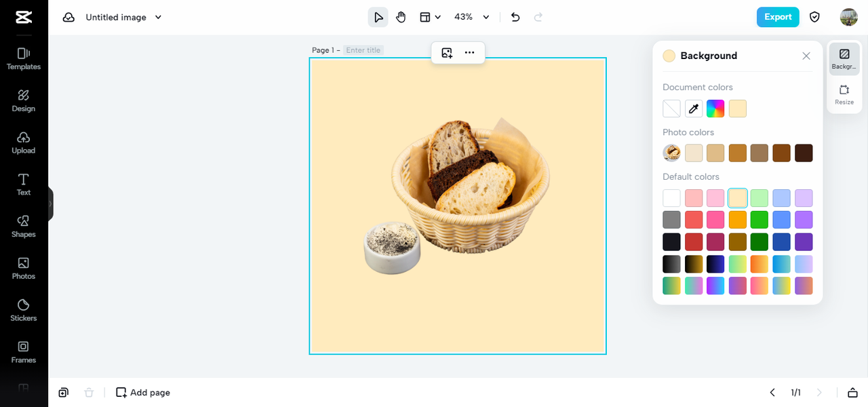
Task: Select the bread basket image on canvas
Action: pyautogui.click(x=471, y=185)
